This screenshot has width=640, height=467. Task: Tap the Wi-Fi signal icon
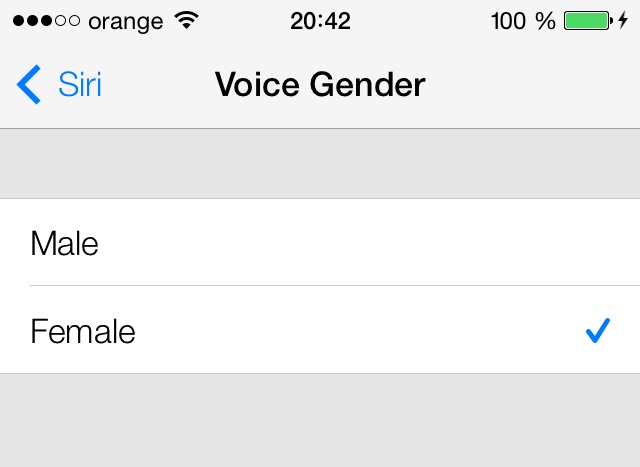coord(186,21)
